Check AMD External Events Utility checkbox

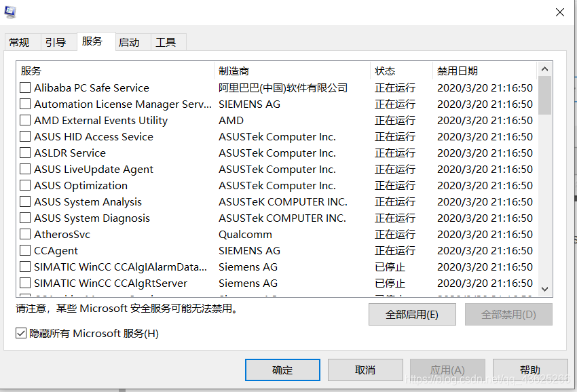click(25, 120)
